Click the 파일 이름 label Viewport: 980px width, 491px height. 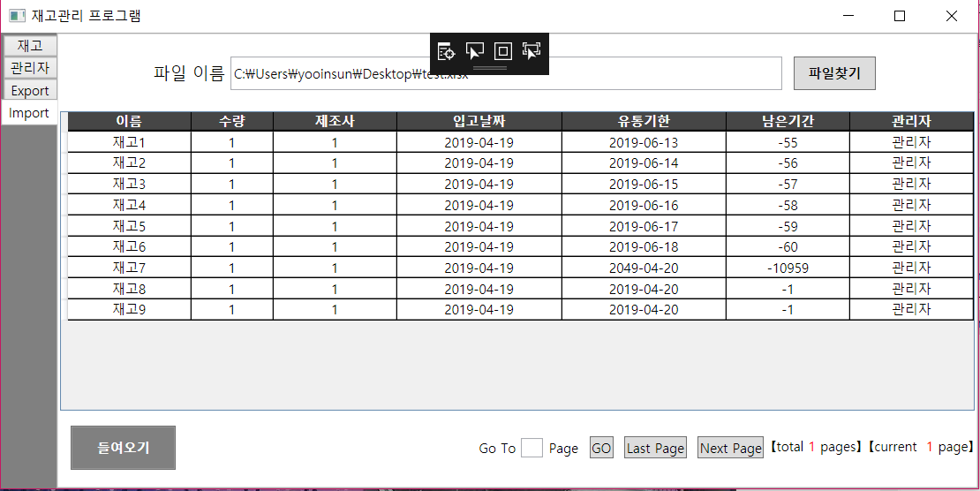[x=189, y=74]
